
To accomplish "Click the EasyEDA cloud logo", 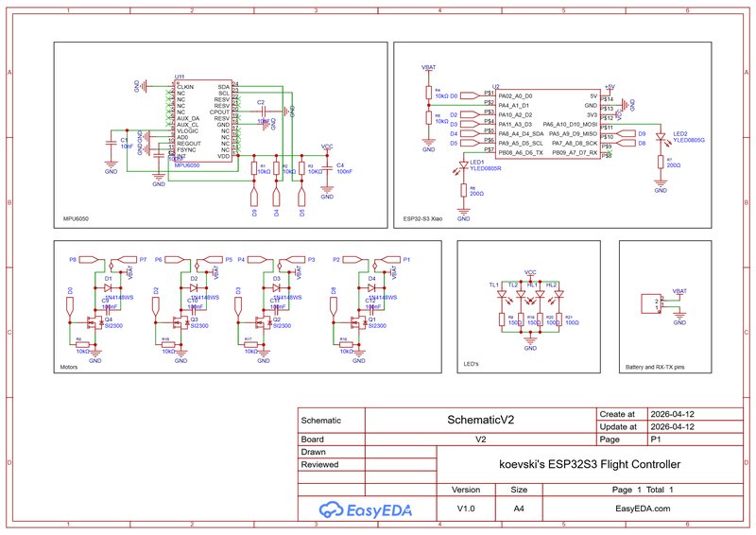I will (331, 509).
